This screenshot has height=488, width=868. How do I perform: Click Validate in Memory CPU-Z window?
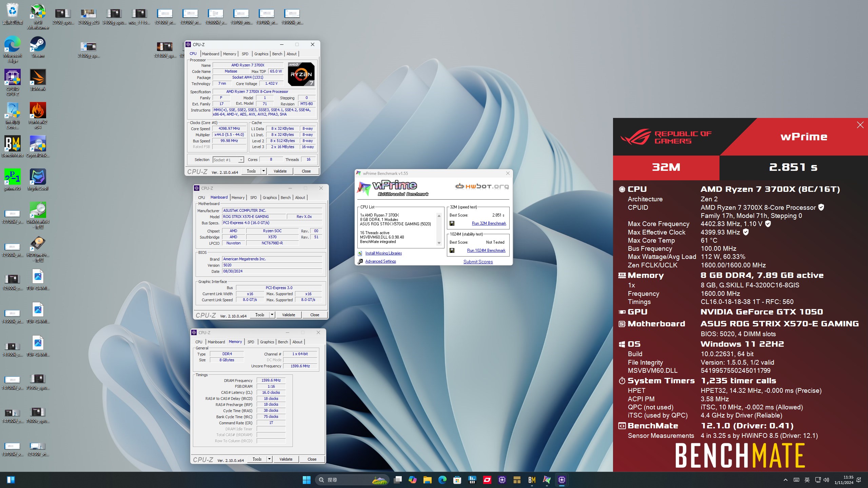click(286, 459)
